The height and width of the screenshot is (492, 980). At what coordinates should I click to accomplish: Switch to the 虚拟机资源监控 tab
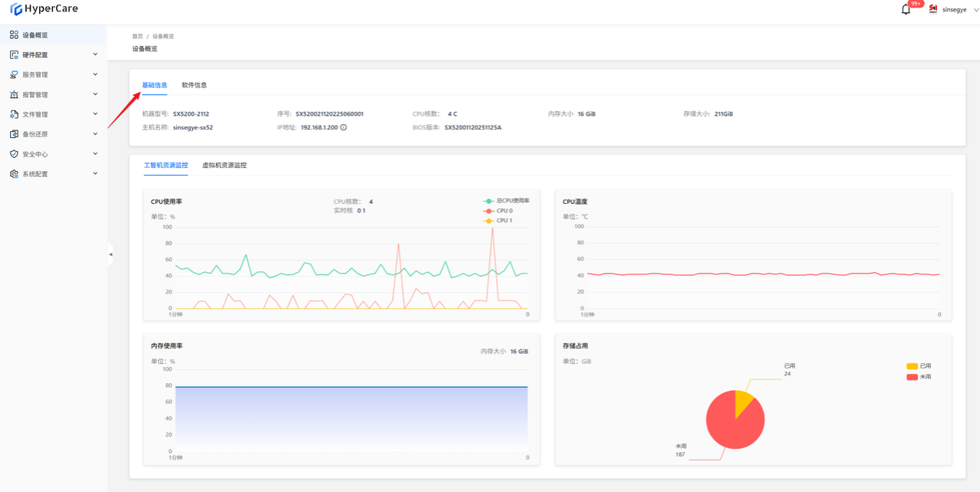pyautogui.click(x=224, y=166)
